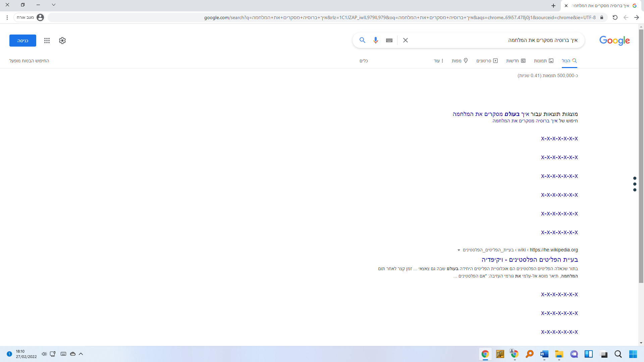This screenshot has width=644, height=362.
Task: Open the חדשות (News) search tab
Action: 517,61
